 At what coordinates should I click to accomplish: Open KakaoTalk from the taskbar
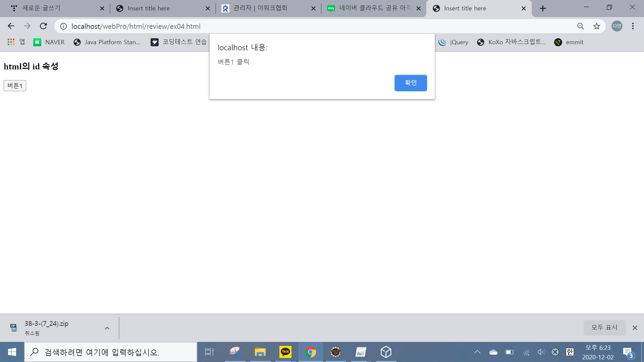point(285,352)
